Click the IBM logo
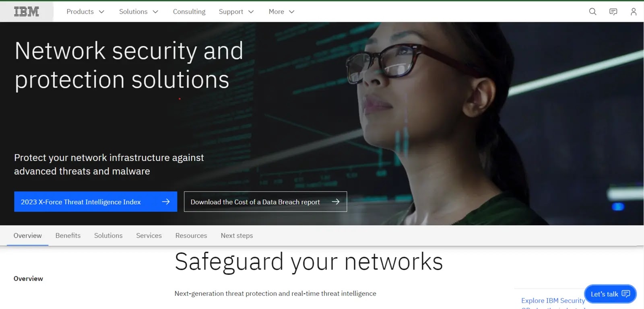This screenshot has width=644, height=309. point(27,12)
